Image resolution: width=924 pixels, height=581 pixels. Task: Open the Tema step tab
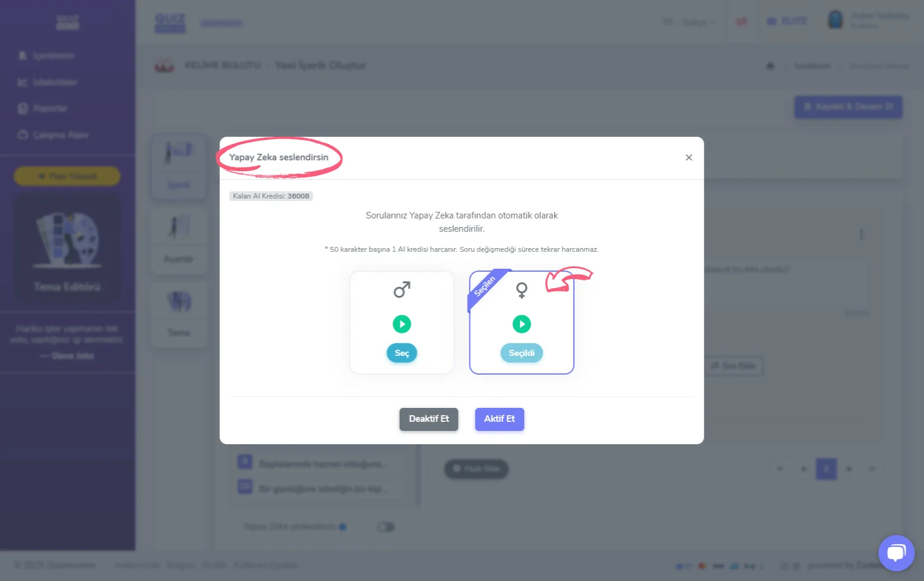[179, 315]
